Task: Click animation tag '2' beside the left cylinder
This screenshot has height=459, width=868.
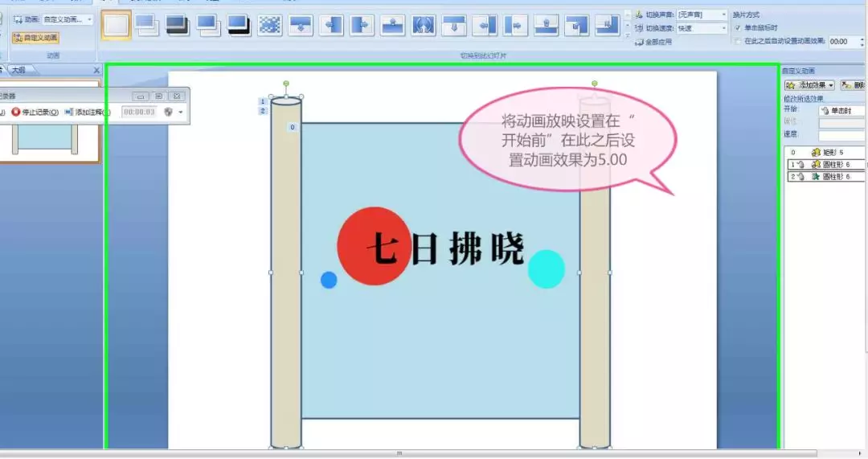Action: tap(262, 111)
